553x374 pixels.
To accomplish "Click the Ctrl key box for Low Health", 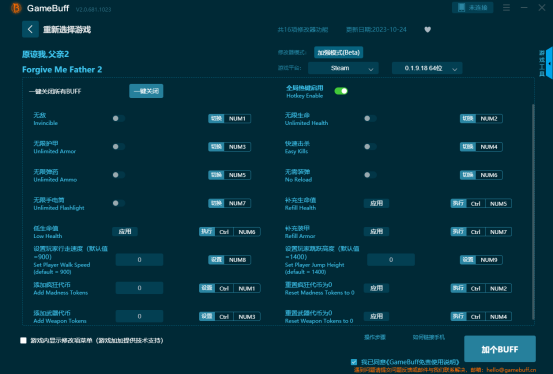I will [x=224, y=232].
